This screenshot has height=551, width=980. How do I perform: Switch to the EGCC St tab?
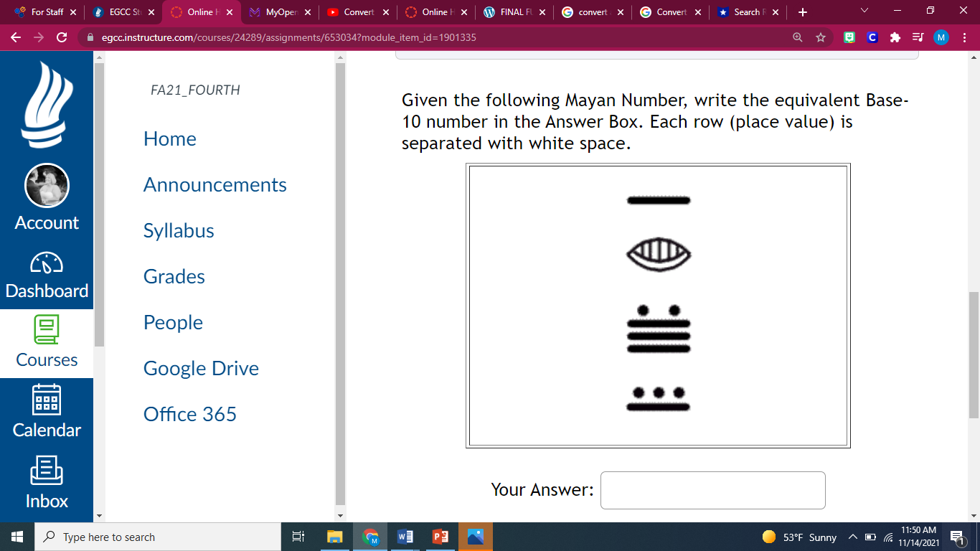[125, 12]
